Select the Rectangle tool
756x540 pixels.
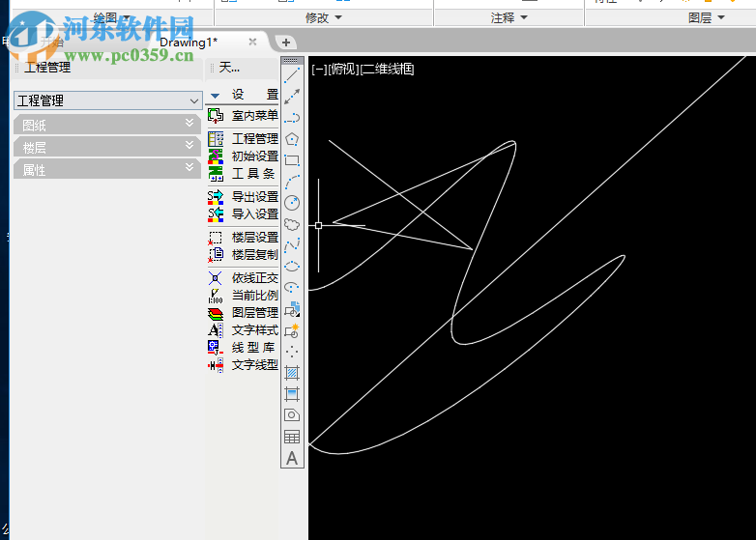pyautogui.click(x=292, y=160)
